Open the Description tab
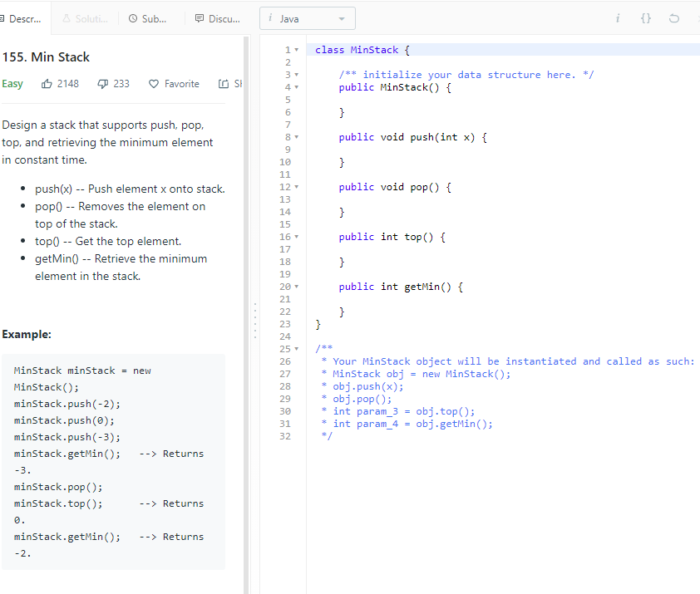Image resolution: width=700 pixels, height=594 pixels. point(21,19)
